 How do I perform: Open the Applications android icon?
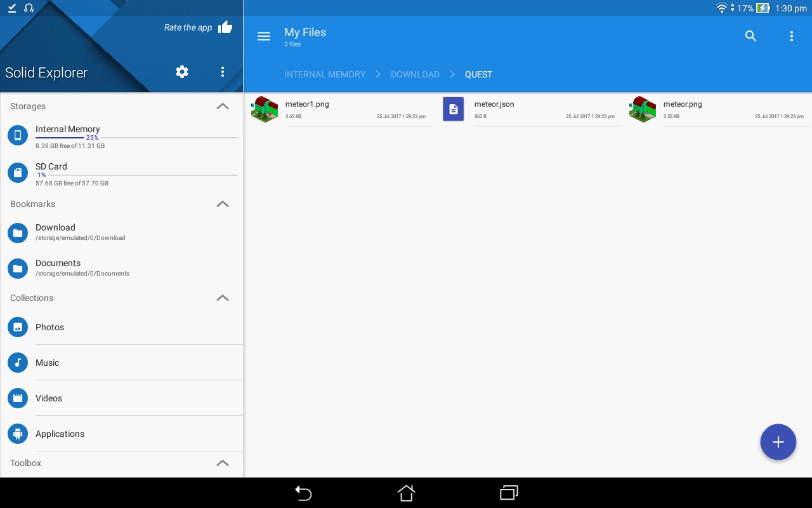pos(18,434)
